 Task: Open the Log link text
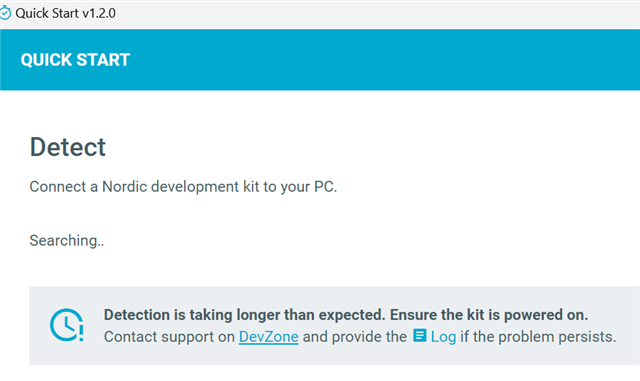[x=443, y=337]
